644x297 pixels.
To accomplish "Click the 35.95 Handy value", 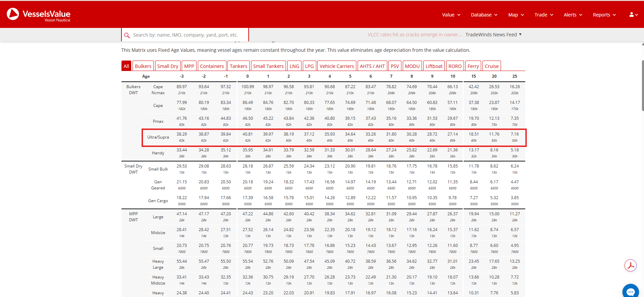I will (248, 150).
